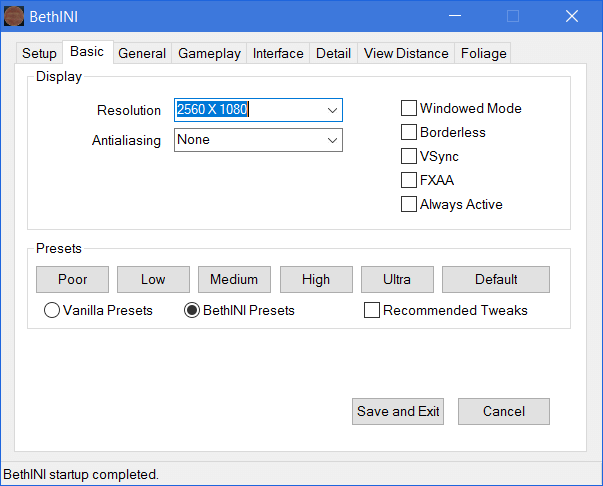The height and width of the screenshot is (486, 603).
Task: Open the View Distance tab
Action: 406,54
